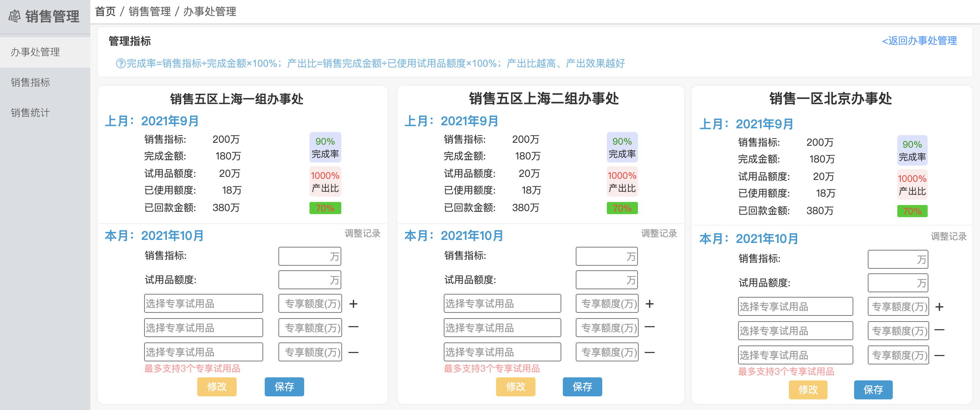
Task: Focus 销售指标 input for October in 上海二组办事处
Action: [607, 256]
